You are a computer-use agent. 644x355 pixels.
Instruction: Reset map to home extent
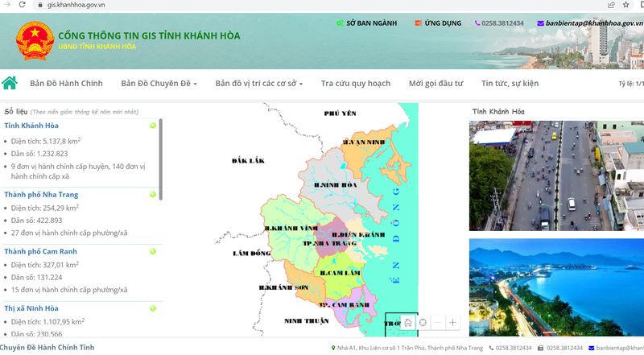408,323
